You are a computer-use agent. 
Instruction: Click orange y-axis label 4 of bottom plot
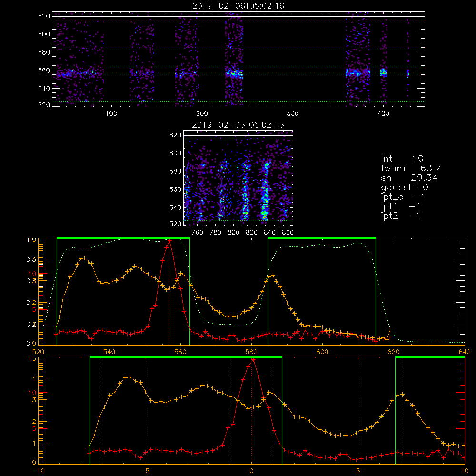[x=34, y=378]
